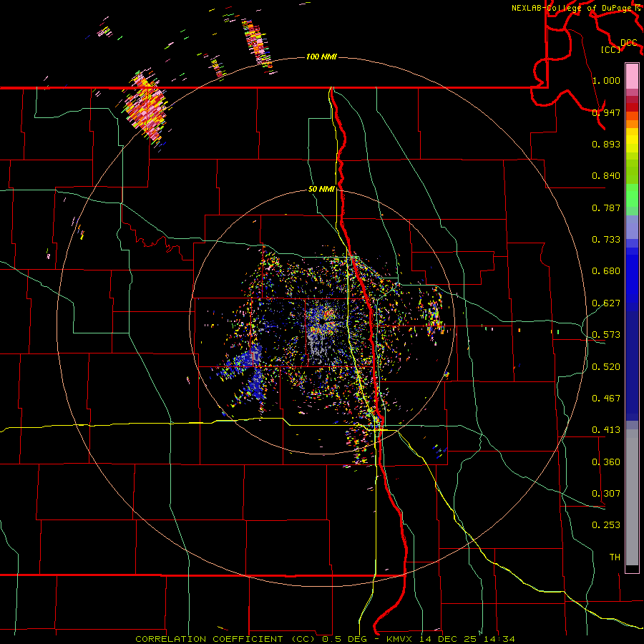Click the 0.680 legend value
This screenshot has width=644, height=644.
(x=606, y=271)
